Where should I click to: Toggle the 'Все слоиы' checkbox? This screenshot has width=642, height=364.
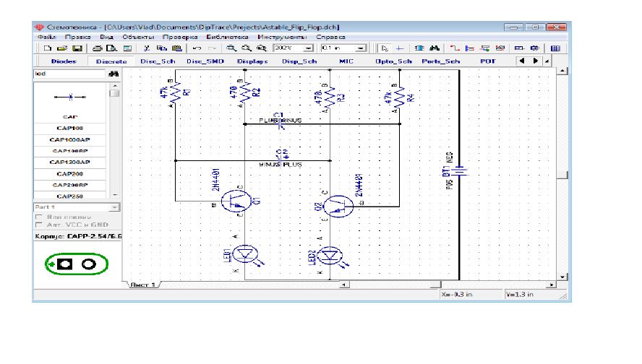point(39,217)
